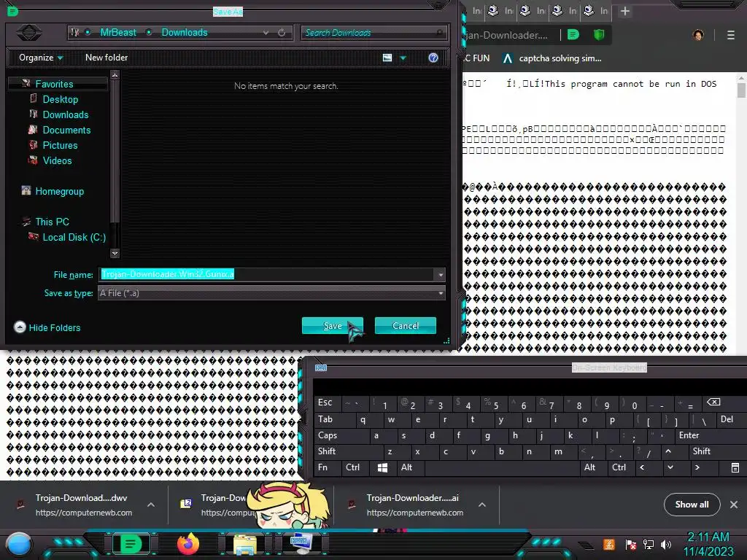Select Pictures in the navigation pane
The image size is (747, 560).
[60, 145]
